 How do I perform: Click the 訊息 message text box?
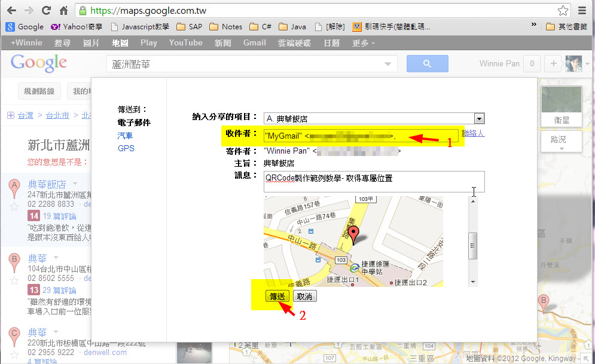[374, 182]
